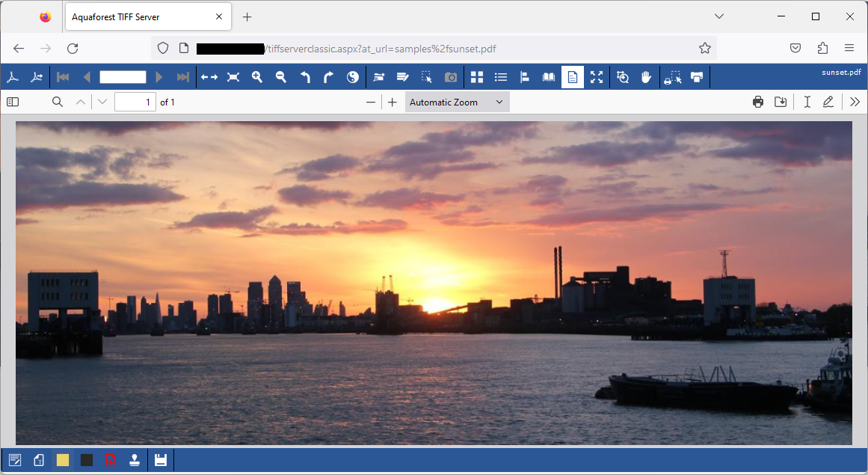This screenshot has width=868, height=475.
Task: Expand the extra PDF tools chevron
Action: pyautogui.click(x=855, y=102)
